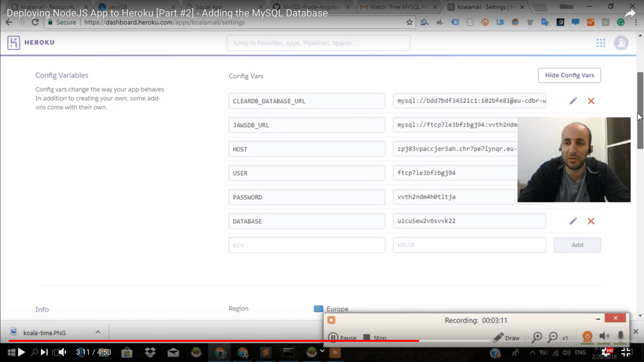Expand koala-time.PNG download options

[98, 332]
